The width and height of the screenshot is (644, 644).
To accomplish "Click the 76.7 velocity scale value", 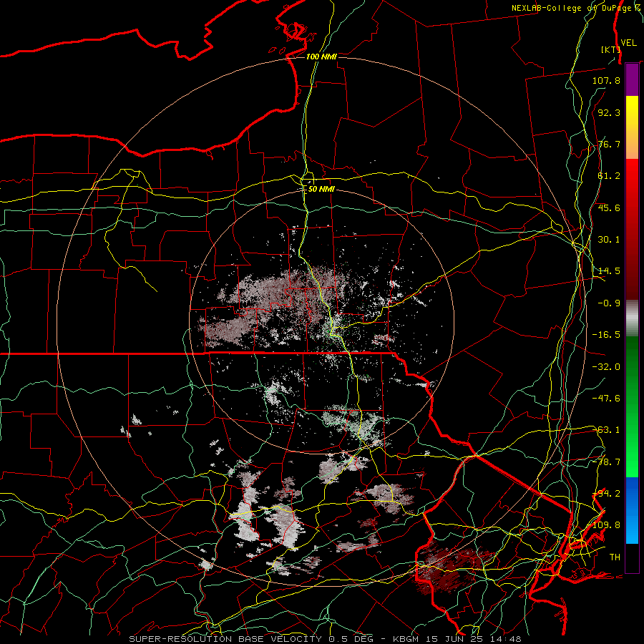I will point(609,144).
